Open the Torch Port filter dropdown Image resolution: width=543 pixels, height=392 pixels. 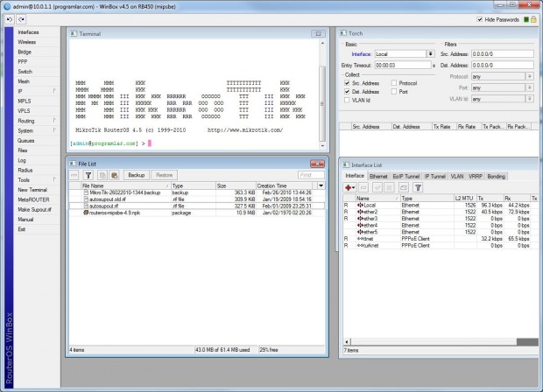click(x=530, y=87)
